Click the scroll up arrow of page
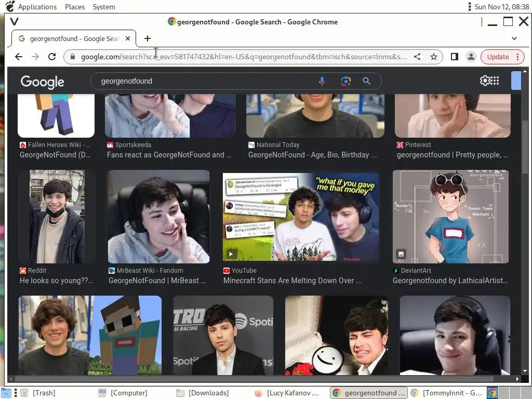This screenshot has height=399, width=532. (x=525, y=71)
